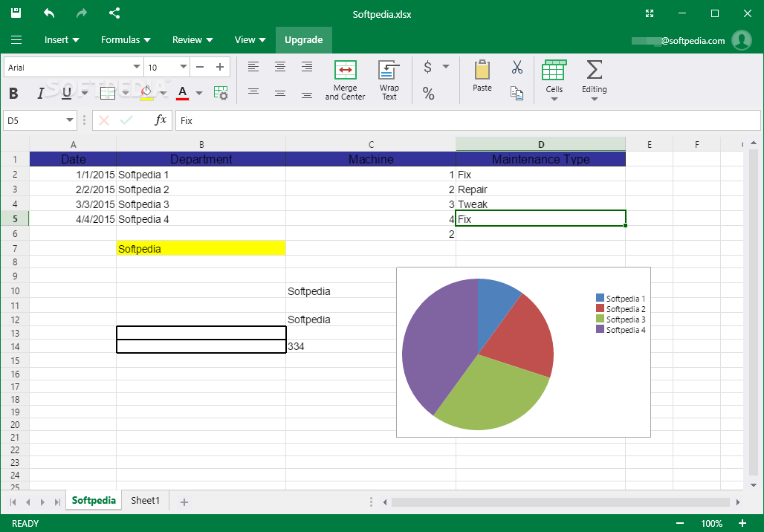Click the Upgrade tab
This screenshot has height=532, width=764.
coord(303,40)
